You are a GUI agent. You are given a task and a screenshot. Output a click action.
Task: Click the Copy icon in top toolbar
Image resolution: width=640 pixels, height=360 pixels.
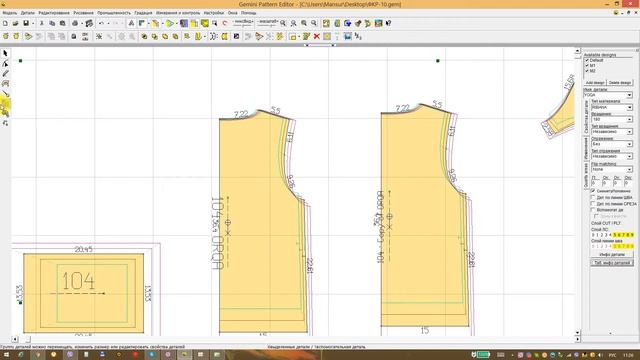coord(52,24)
